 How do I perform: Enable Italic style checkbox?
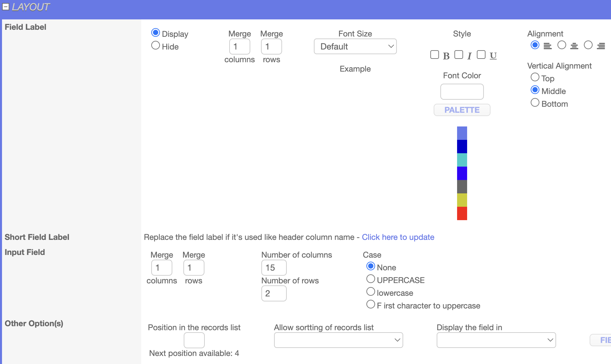coord(458,55)
